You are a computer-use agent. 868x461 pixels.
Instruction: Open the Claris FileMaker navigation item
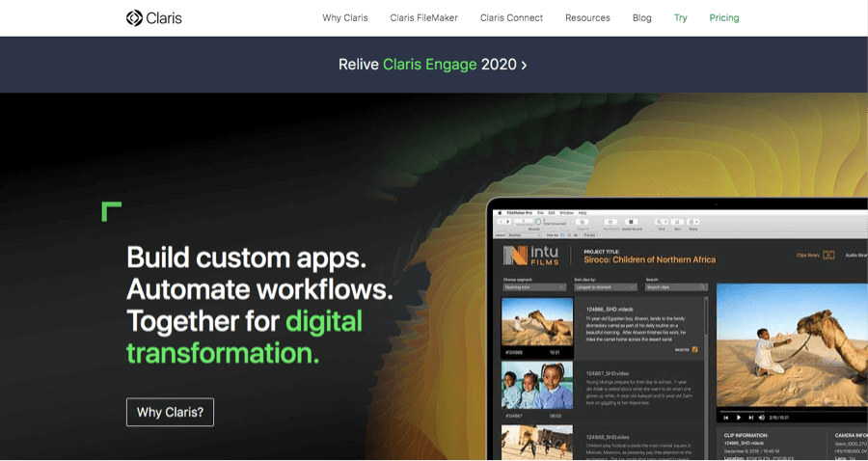pos(424,17)
